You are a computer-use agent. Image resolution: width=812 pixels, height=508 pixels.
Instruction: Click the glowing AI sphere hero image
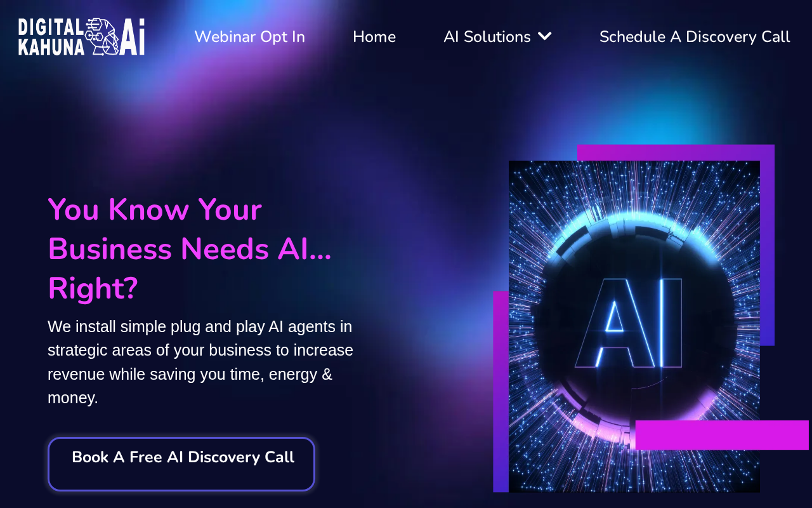click(x=634, y=326)
